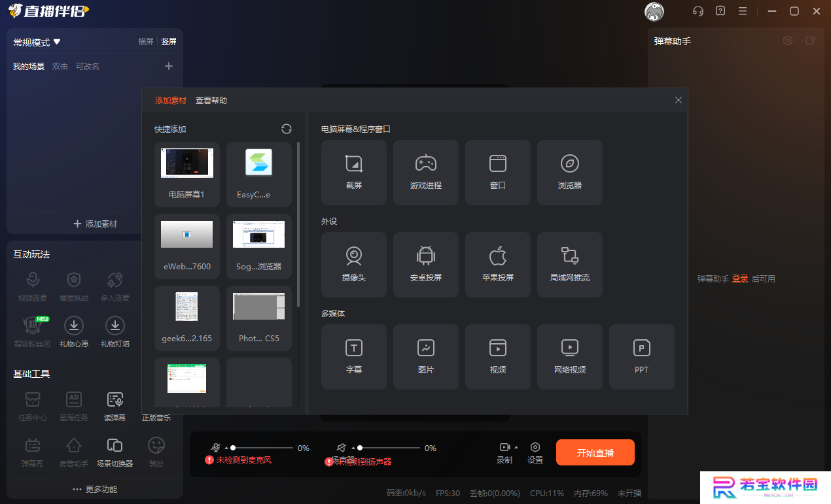This screenshot has height=504, width=831.
Task: Open 礼物心愿 gift wish feature
Action: (x=74, y=331)
